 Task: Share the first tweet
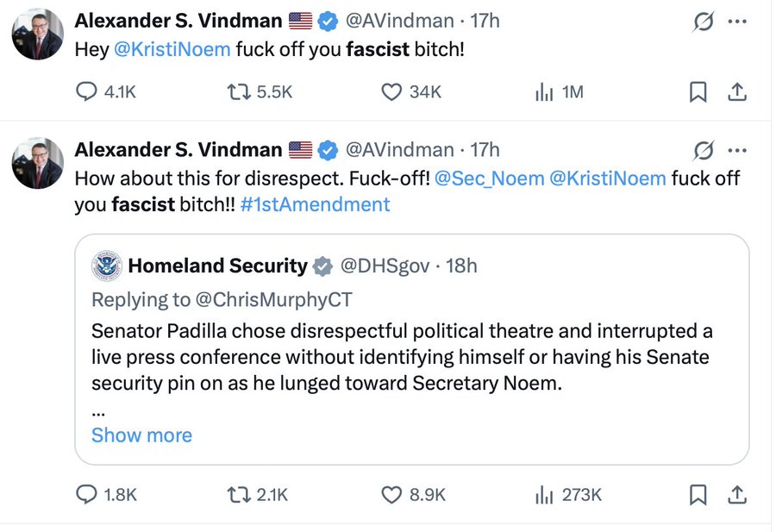(x=737, y=91)
